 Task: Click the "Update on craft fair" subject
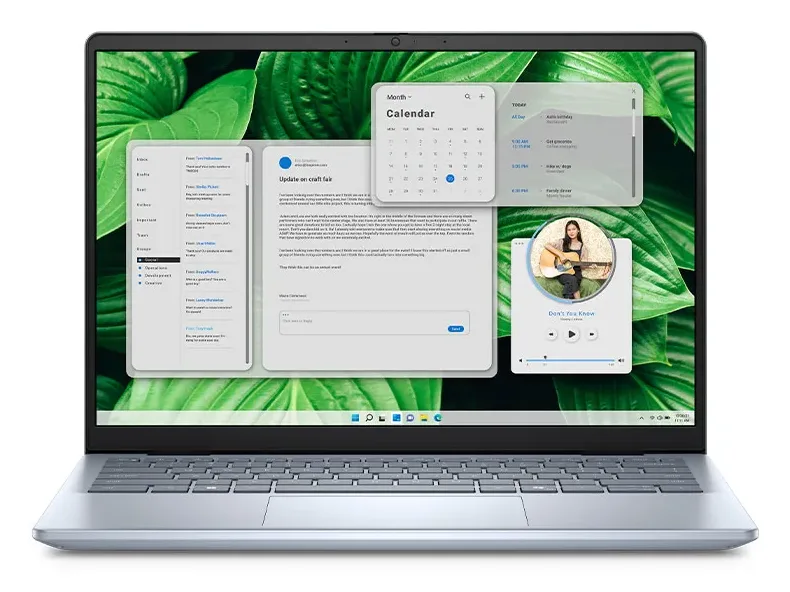point(306,179)
